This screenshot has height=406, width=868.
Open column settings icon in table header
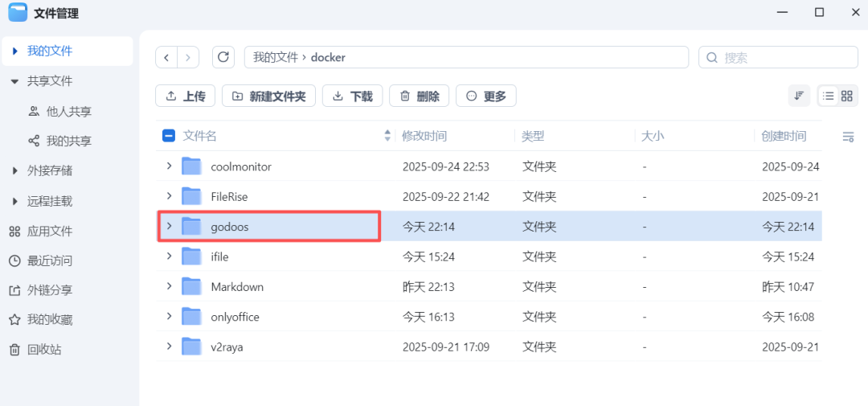(x=848, y=137)
